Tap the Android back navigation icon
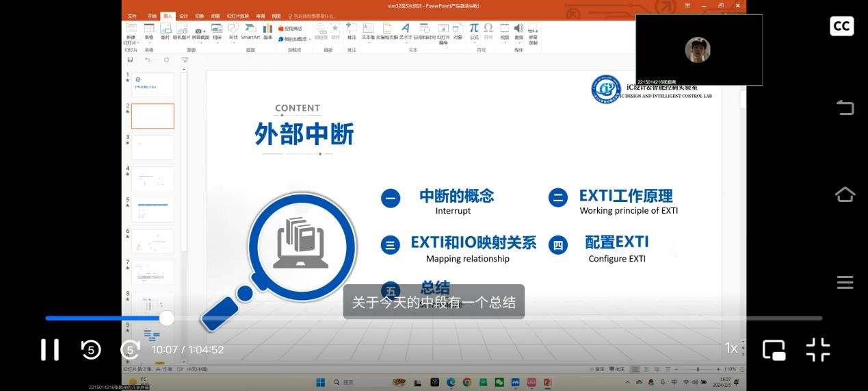The image size is (868, 391). [845, 108]
